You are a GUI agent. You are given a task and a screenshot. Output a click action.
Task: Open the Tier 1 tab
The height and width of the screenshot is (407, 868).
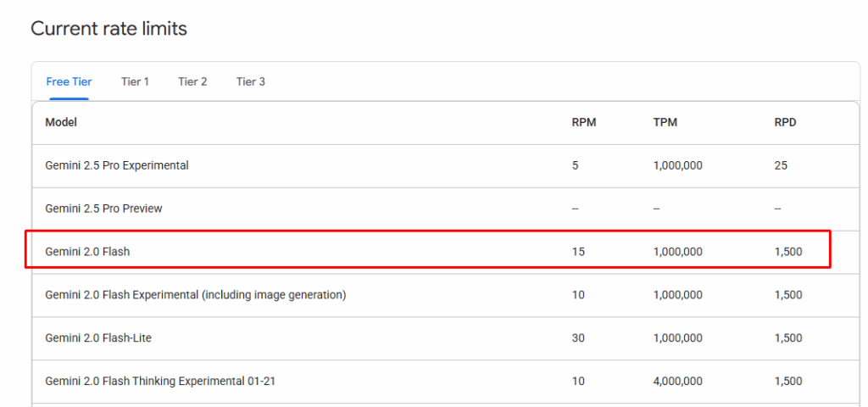[135, 82]
